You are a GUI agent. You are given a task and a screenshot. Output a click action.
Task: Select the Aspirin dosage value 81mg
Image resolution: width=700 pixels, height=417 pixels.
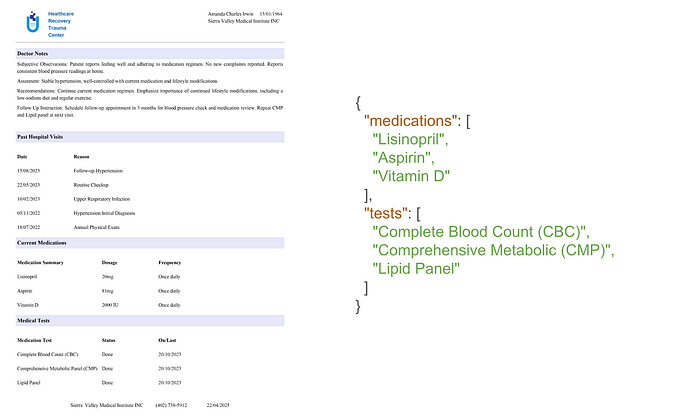click(x=108, y=289)
